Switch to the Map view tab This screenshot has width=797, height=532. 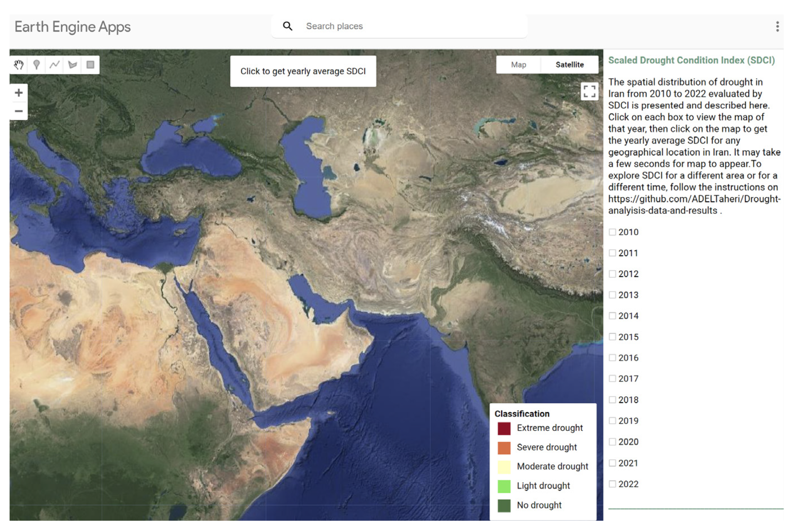518,65
